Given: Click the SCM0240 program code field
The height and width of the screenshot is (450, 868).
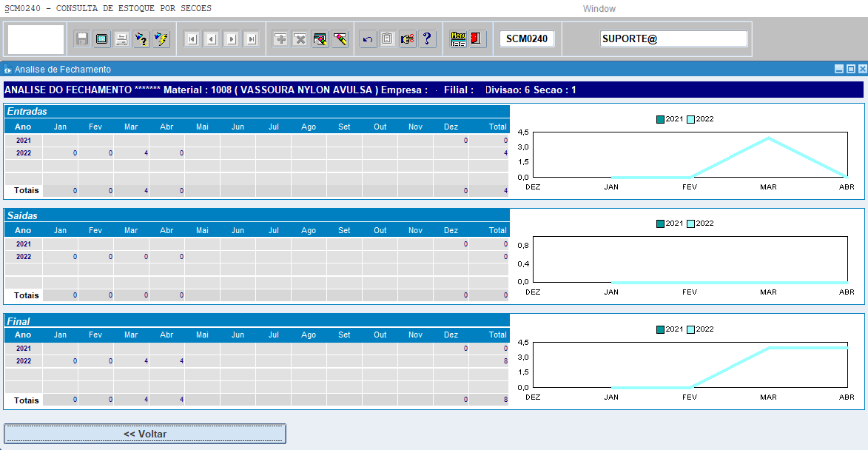Looking at the screenshot, I should pos(527,38).
